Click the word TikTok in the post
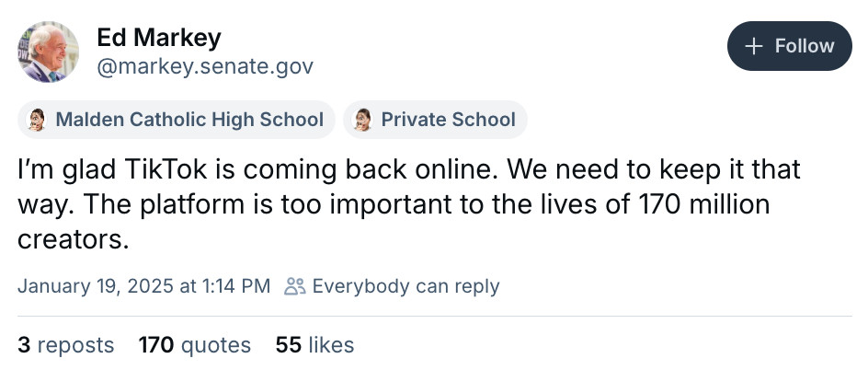 (x=166, y=169)
